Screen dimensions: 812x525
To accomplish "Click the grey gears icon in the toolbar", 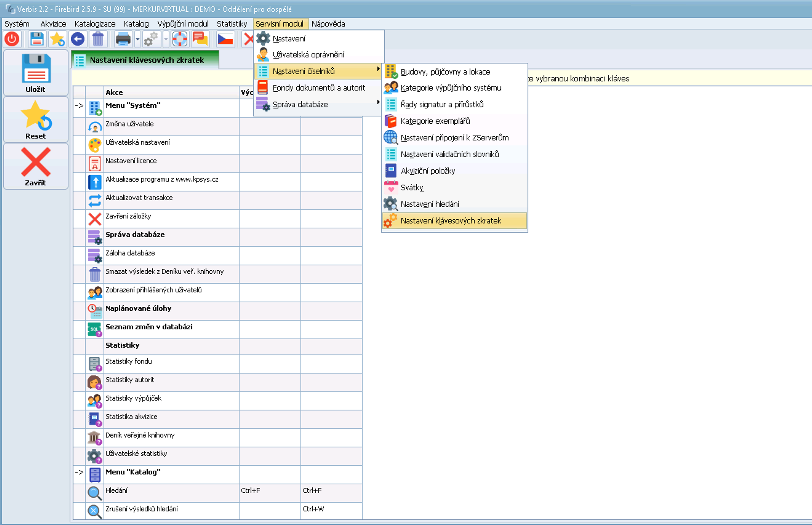I will coord(151,39).
